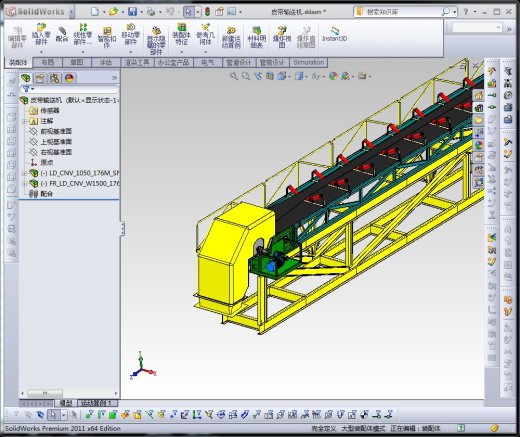Expand the Annotations (注解) tree node

pyautogui.click(x=24, y=121)
